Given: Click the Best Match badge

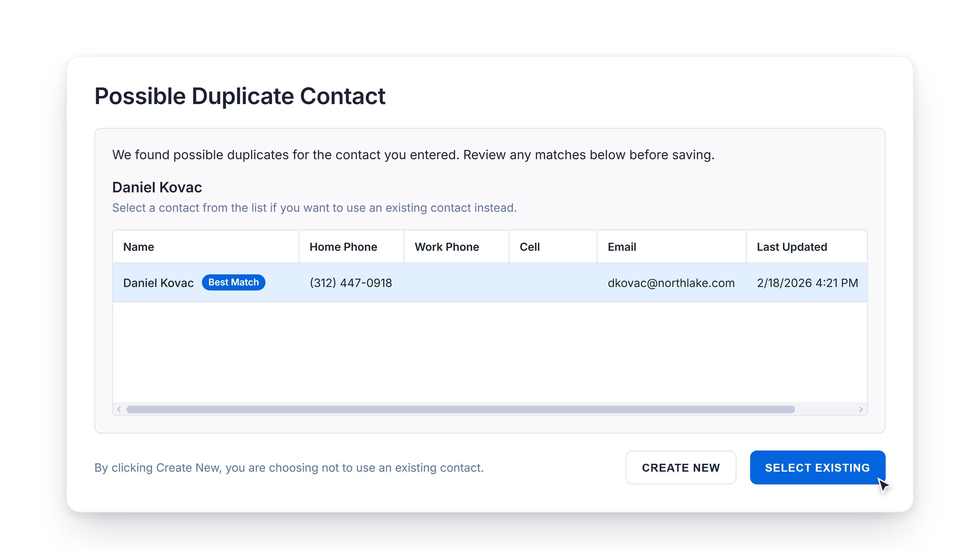Looking at the screenshot, I should tap(233, 282).
